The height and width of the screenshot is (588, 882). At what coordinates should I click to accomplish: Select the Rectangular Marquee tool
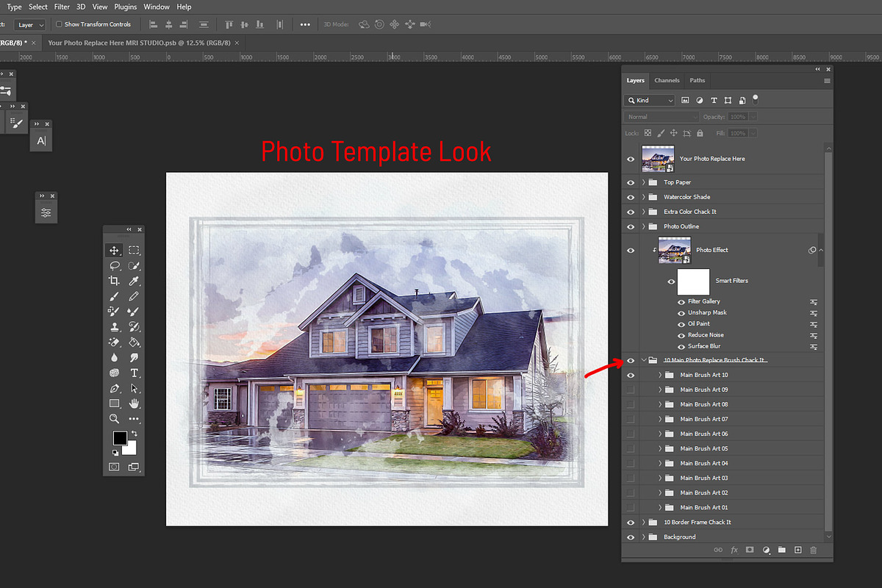[x=134, y=251]
